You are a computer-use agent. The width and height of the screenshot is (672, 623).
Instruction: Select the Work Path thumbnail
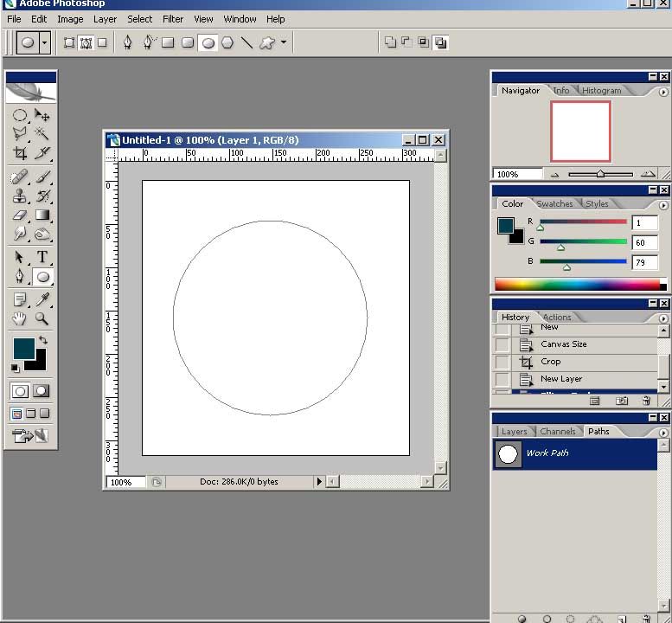(x=509, y=453)
